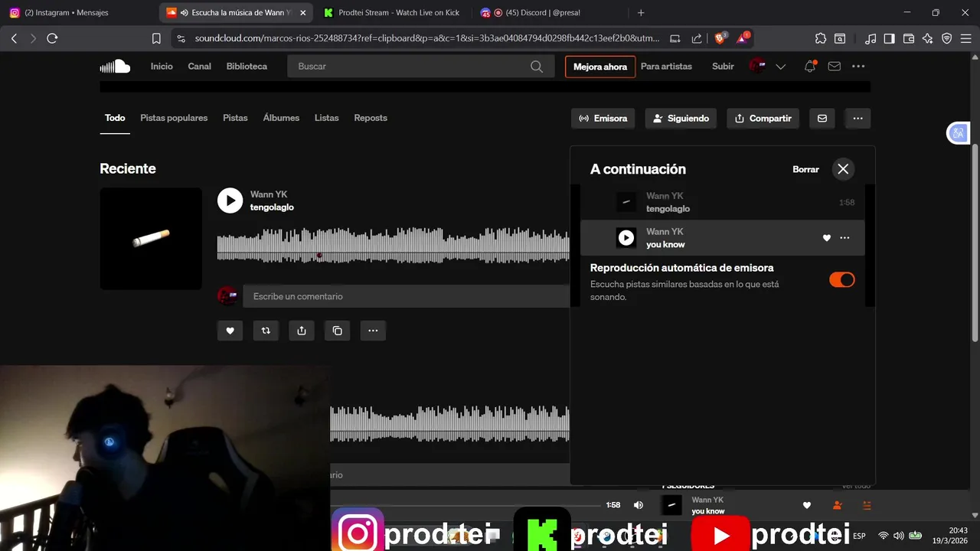
Task: Seek within the tengolaglo waveform
Action: (x=394, y=245)
